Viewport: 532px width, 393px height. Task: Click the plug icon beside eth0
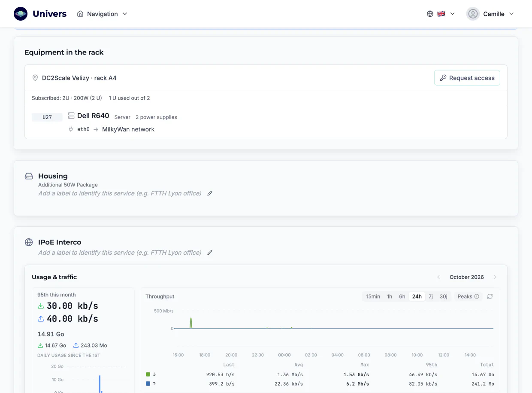tap(71, 129)
